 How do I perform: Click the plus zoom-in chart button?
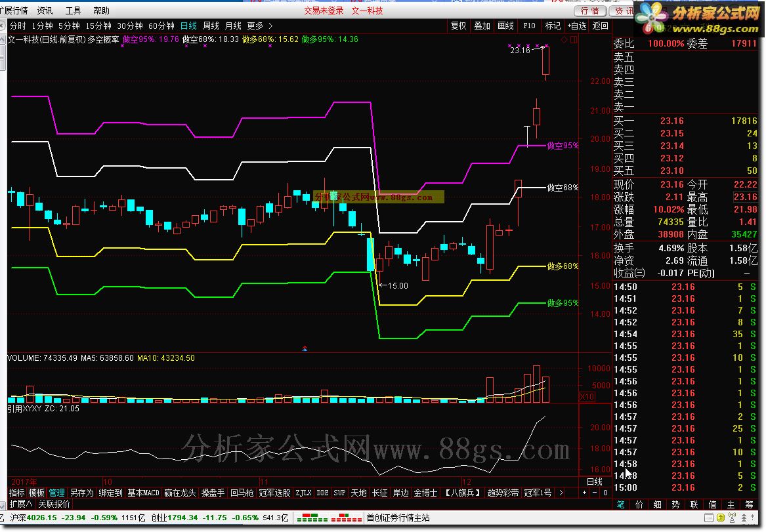click(584, 493)
